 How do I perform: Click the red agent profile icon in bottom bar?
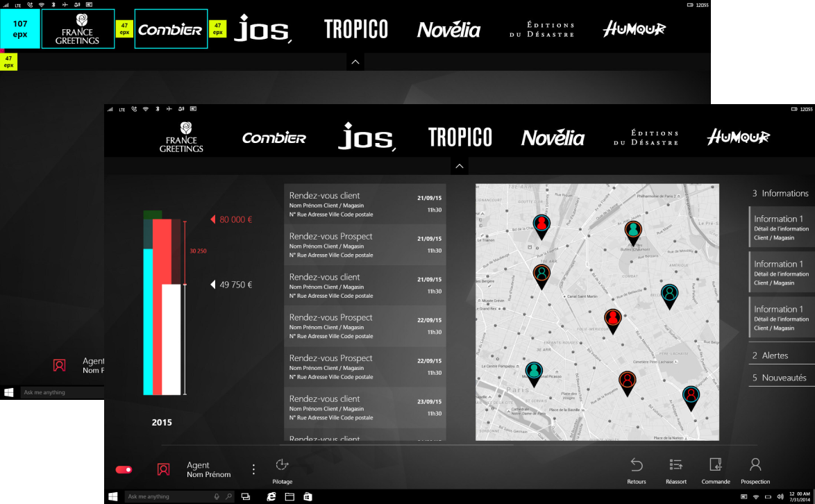[163, 470]
